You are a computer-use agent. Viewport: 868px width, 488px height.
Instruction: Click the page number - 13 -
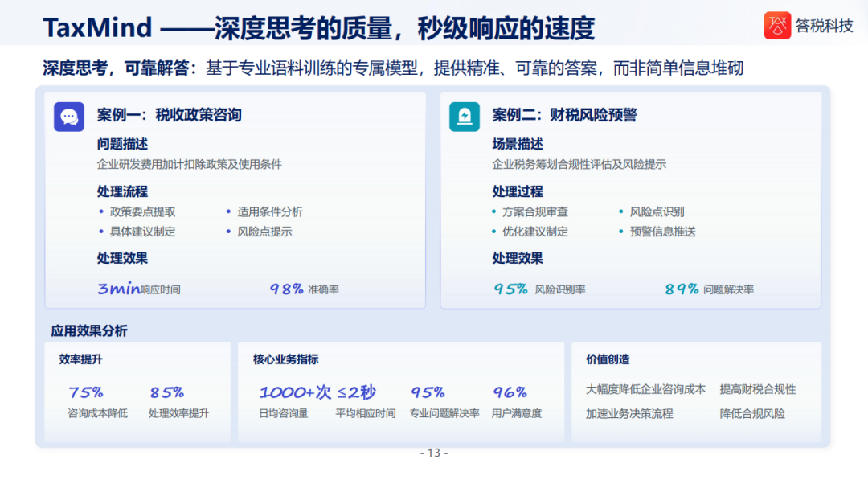point(434,453)
